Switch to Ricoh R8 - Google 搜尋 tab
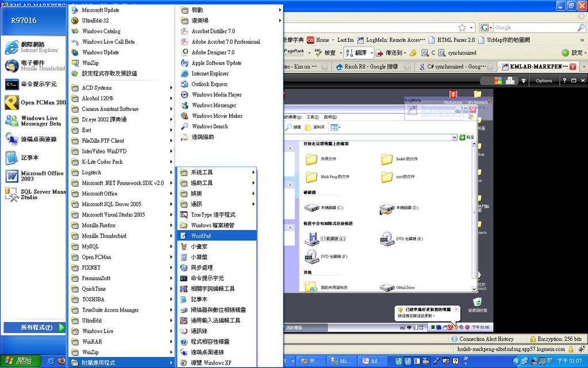 [x=372, y=67]
